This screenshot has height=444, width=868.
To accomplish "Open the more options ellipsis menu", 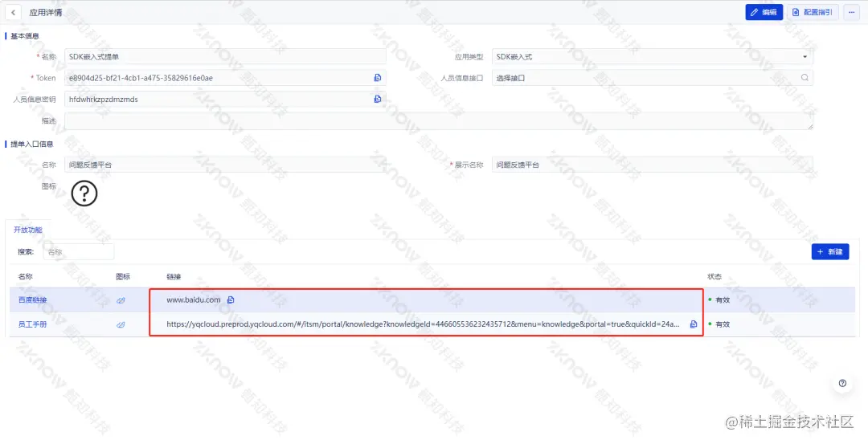I will [x=851, y=12].
